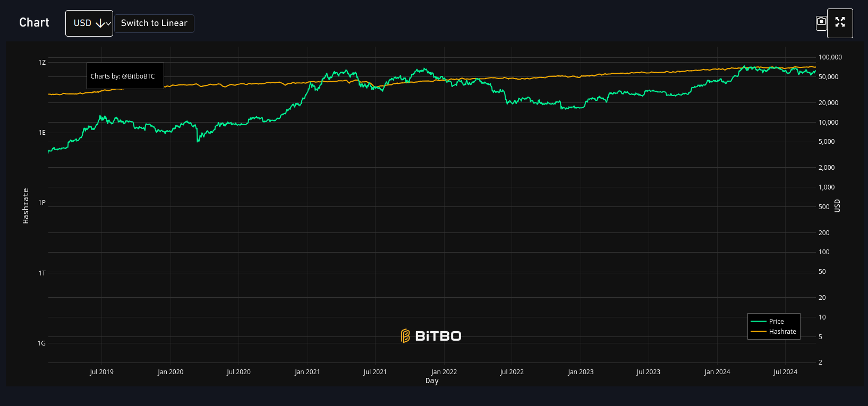Toggle the Price series in legend
Screen dimensions: 868x406
point(776,322)
